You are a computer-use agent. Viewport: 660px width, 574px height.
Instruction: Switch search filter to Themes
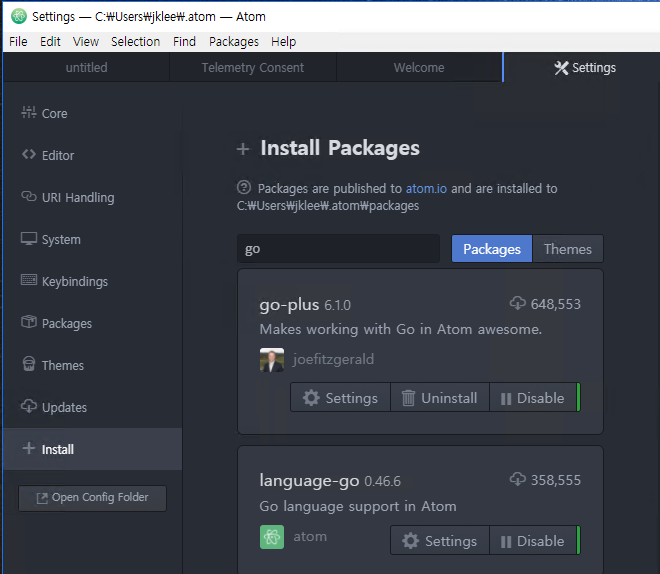pyautogui.click(x=567, y=249)
